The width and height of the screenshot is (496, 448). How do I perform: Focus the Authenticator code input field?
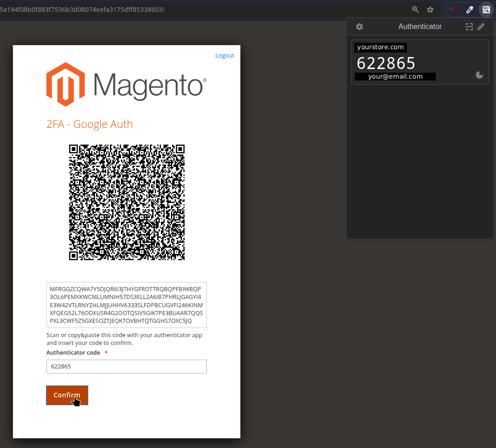pos(126,366)
